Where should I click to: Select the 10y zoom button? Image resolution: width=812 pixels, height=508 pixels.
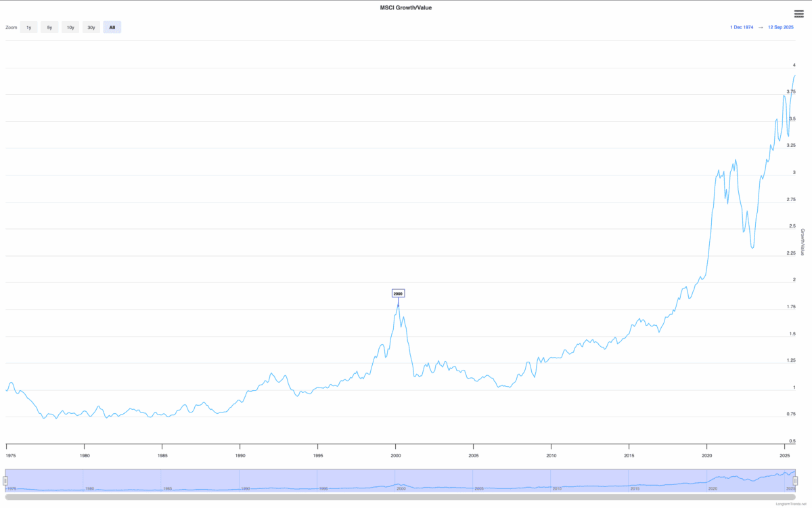(70, 28)
